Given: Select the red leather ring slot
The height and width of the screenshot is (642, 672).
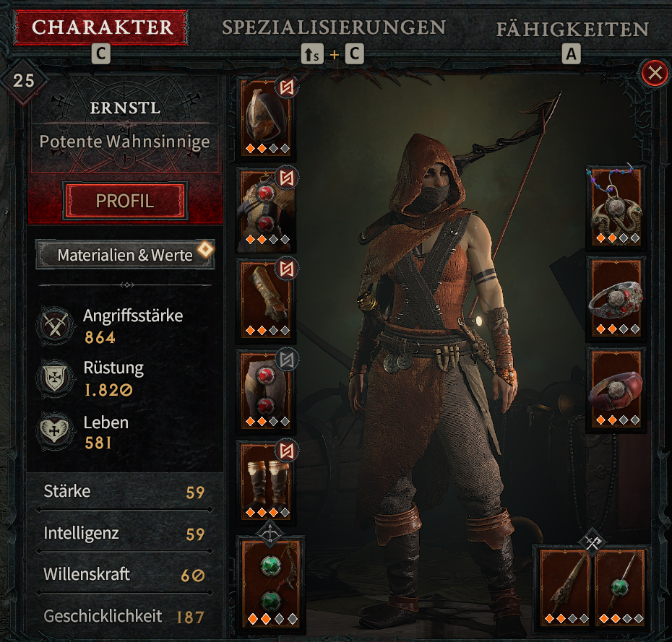Looking at the screenshot, I should click(x=616, y=389).
